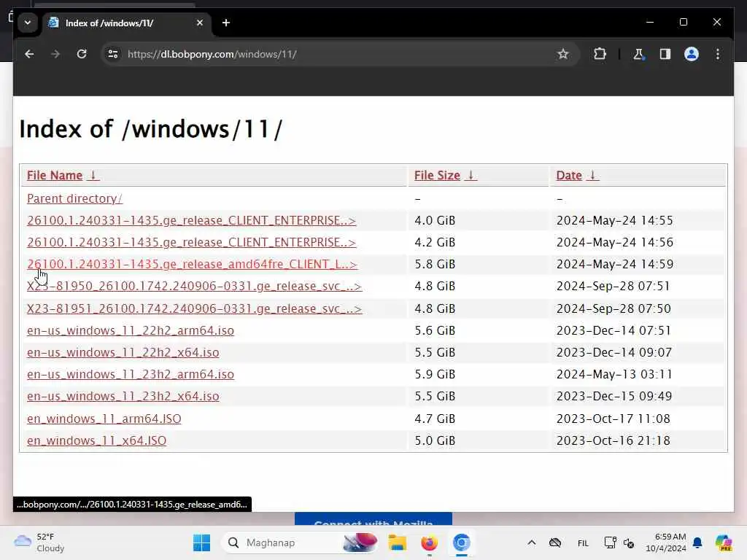Download the 4.2 GiB CLIENT_ENTERPRISE file

coord(192,242)
